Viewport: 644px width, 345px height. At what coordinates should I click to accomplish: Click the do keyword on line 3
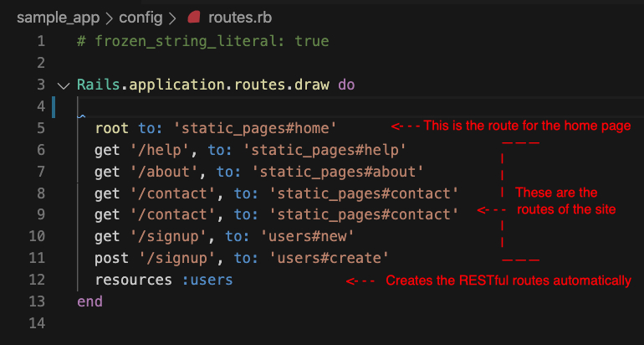point(347,85)
